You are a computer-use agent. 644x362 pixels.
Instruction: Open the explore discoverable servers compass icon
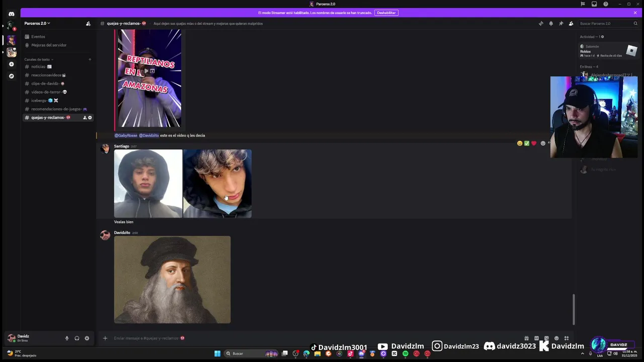[x=11, y=76]
